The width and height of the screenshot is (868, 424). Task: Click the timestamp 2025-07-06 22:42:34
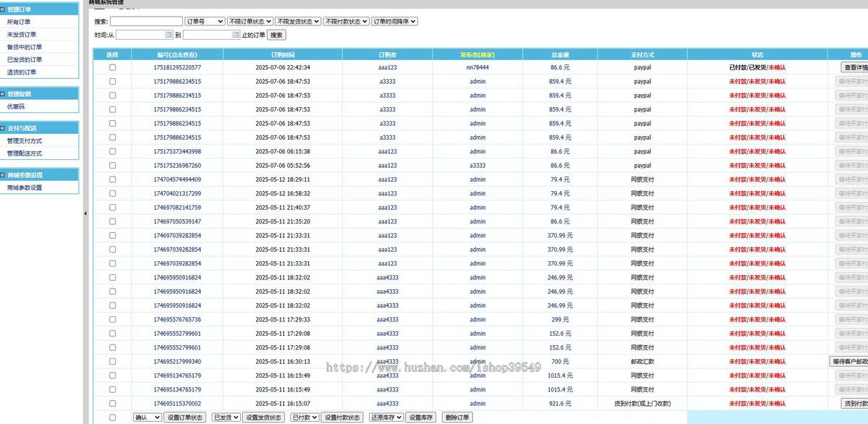pos(283,67)
